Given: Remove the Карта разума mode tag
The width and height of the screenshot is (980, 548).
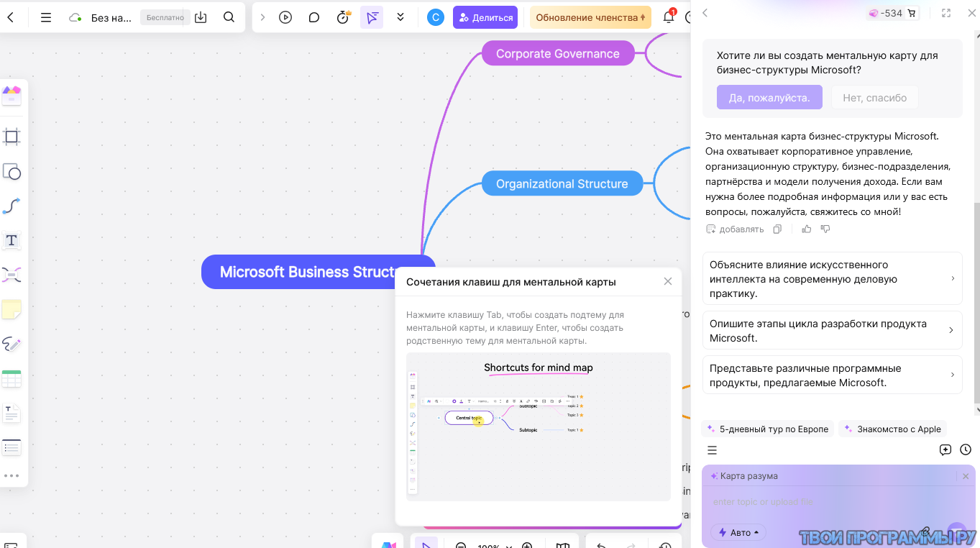Looking at the screenshot, I should click(966, 476).
